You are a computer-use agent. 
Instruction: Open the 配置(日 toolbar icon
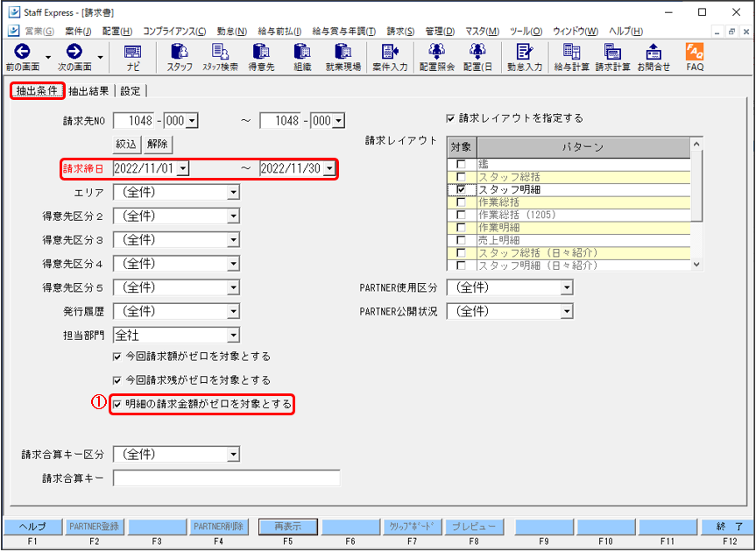tap(477, 52)
